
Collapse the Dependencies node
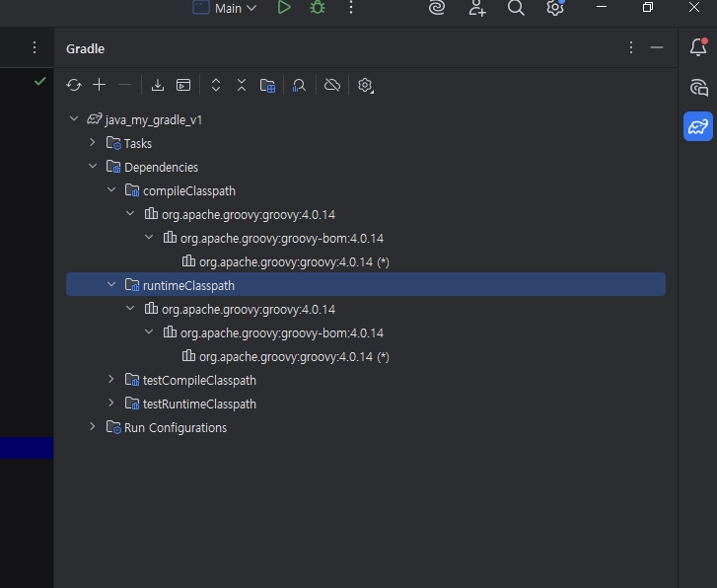(93, 167)
